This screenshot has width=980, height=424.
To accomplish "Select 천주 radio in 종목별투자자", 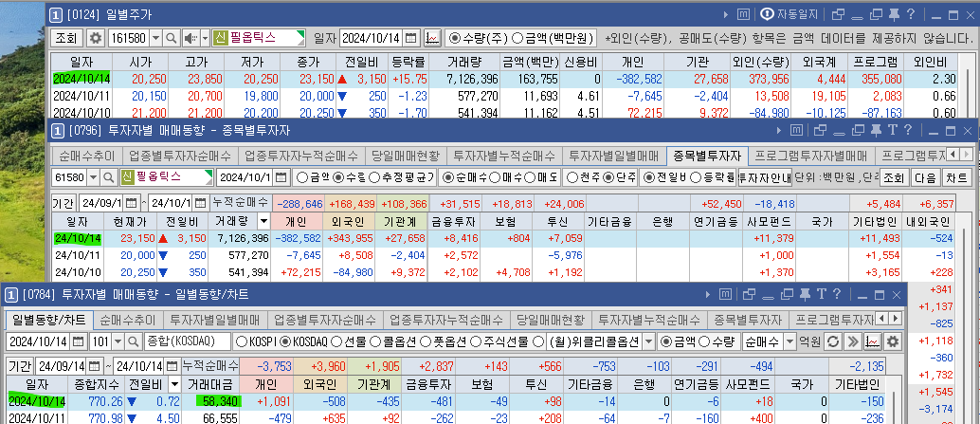I will pos(571,177).
